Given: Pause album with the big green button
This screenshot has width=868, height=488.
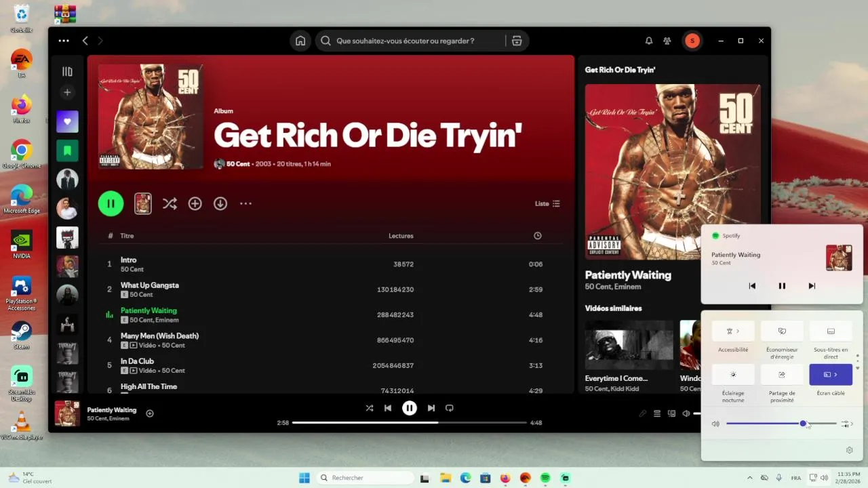Looking at the screenshot, I should 111,203.
